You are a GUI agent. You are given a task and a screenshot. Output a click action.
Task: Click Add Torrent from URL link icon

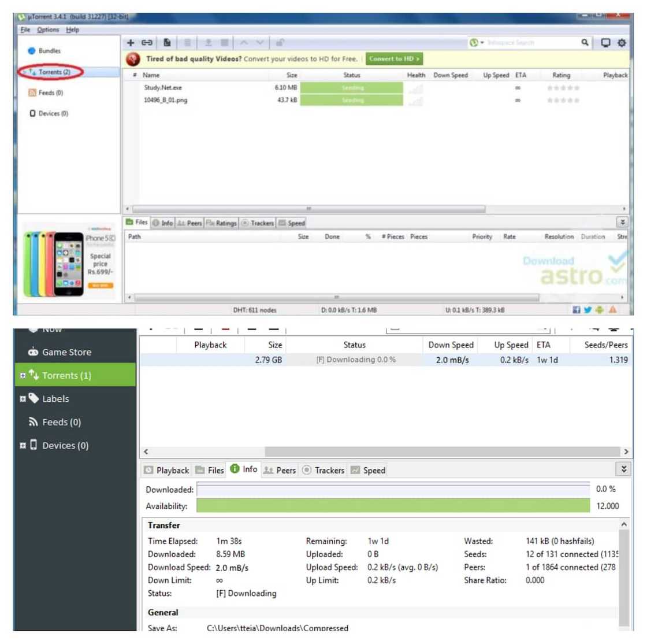[x=147, y=43]
